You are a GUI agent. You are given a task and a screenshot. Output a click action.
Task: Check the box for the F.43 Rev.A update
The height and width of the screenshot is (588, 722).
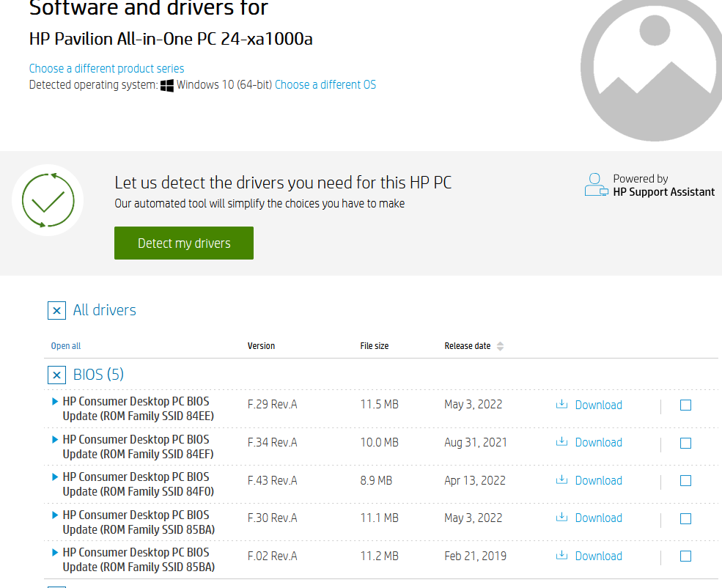point(685,480)
